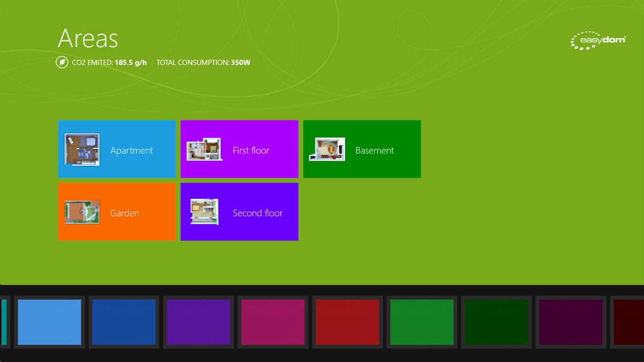The image size is (644, 362).
Task: Select the light blue theme swatch
Action: click(x=49, y=322)
